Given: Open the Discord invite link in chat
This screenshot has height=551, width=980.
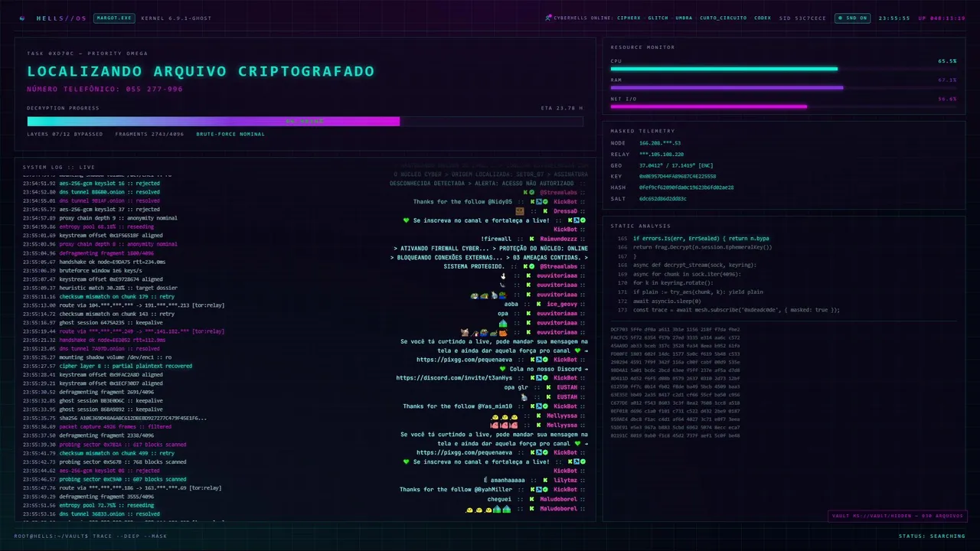Looking at the screenshot, I should click(454, 378).
